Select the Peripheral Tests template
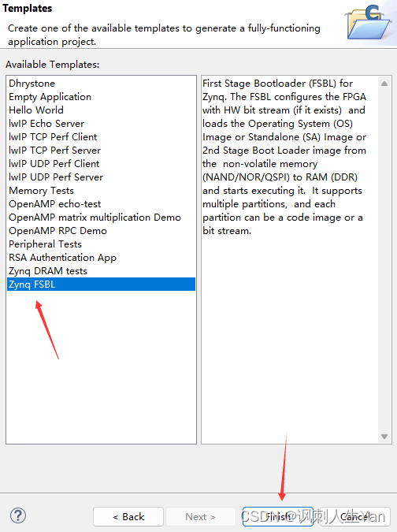 tap(101, 244)
